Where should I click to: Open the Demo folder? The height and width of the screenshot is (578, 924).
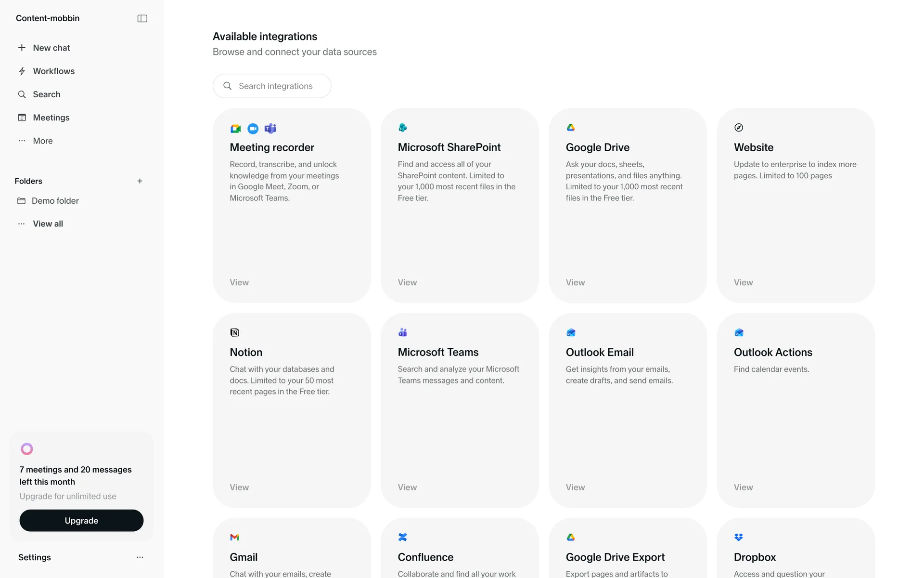coord(55,201)
